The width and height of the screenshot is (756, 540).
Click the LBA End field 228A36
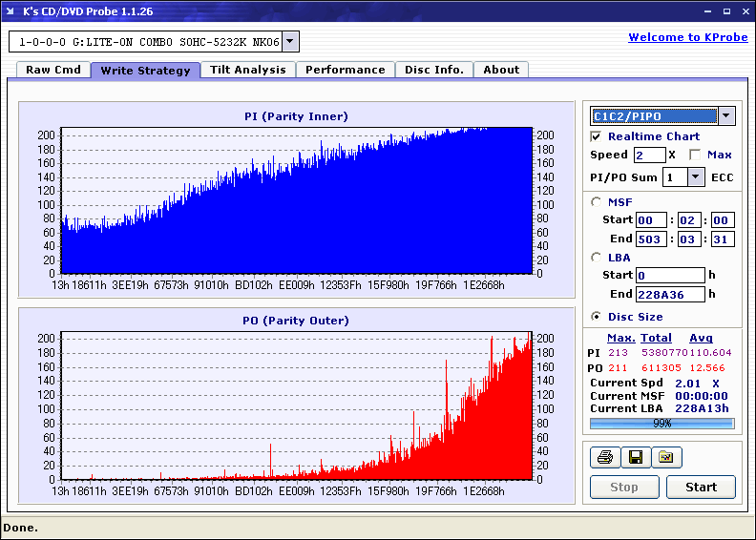tap(670, 294)
